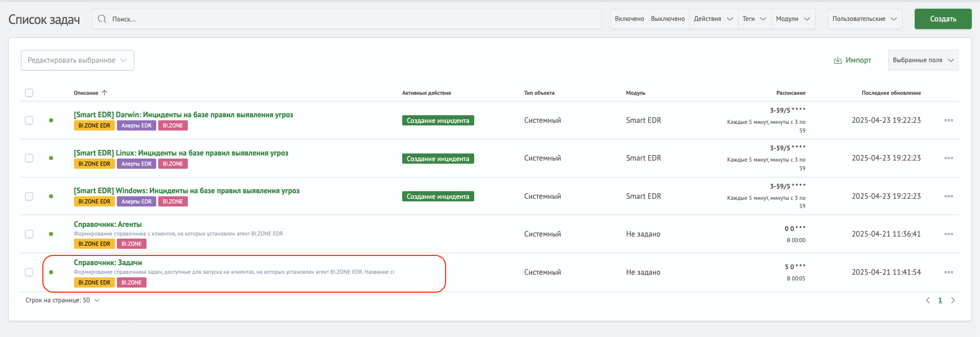This screenshot has width=980, height=337.
Task: Click '2025-04-21 11:41:54' update timestamp
Action: [x=886, y=272]
